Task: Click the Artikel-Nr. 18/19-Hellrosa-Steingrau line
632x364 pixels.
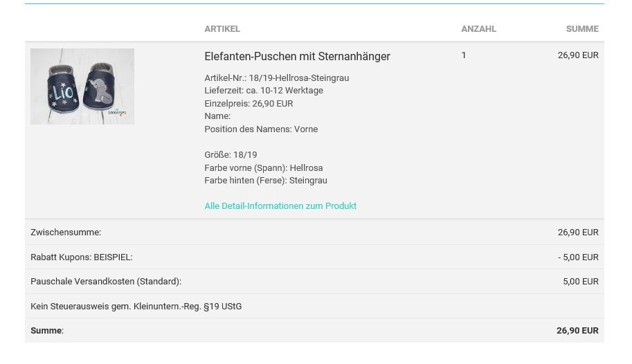Action: click(x=276, y=78)
